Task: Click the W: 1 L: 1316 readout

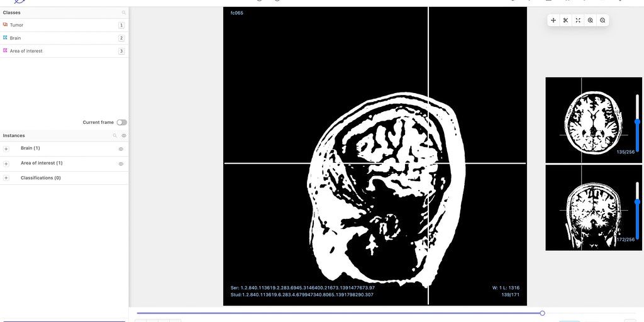Action: pos(506,288)
